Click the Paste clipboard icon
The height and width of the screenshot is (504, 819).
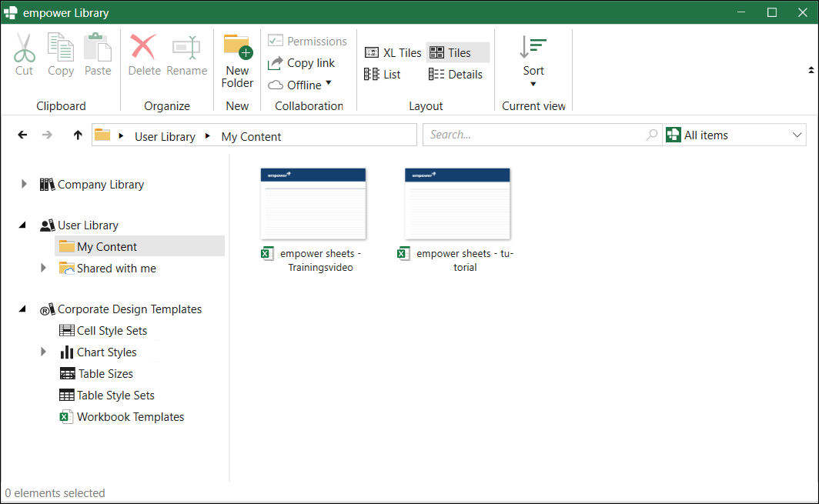click(x=98, y=48)
